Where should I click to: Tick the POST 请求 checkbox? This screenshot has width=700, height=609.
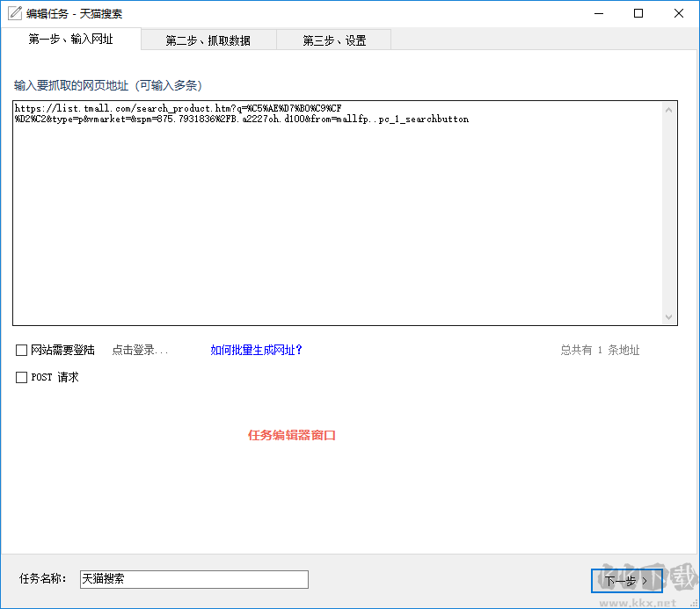(x=21, y=378)
